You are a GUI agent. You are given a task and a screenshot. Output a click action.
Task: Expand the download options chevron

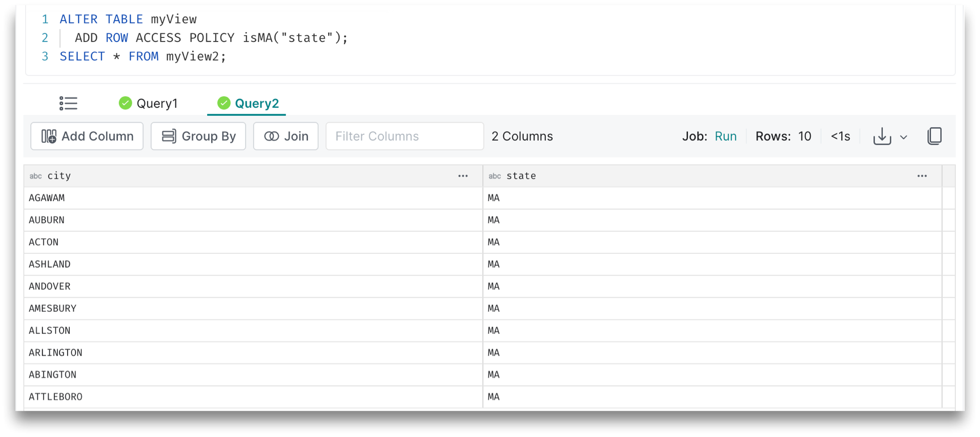904,137
